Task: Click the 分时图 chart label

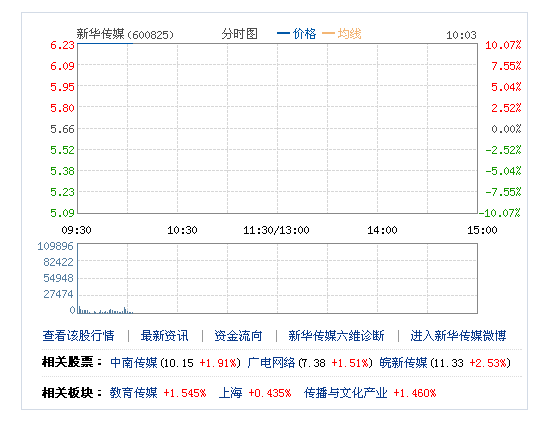Action: coord(240,34)
